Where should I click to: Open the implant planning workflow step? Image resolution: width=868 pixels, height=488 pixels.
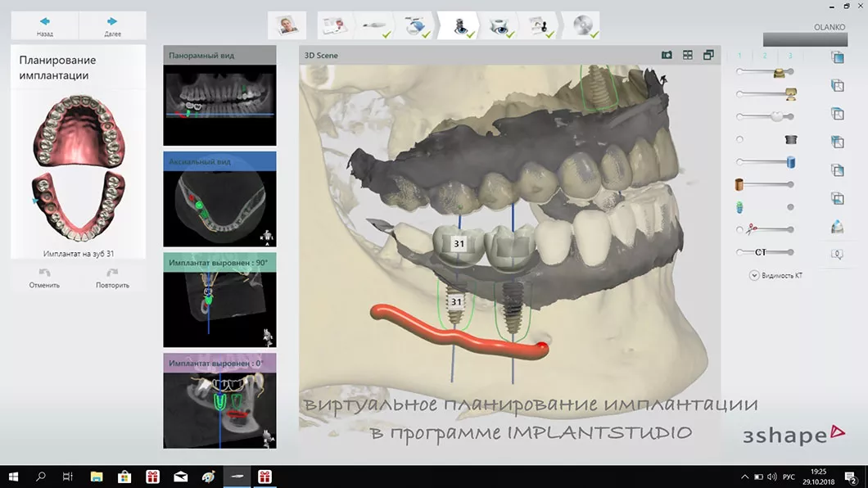pos(462,25)
